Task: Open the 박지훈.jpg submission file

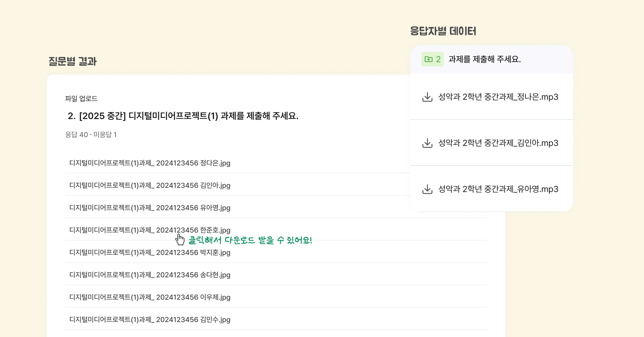Action: point(150,253)
